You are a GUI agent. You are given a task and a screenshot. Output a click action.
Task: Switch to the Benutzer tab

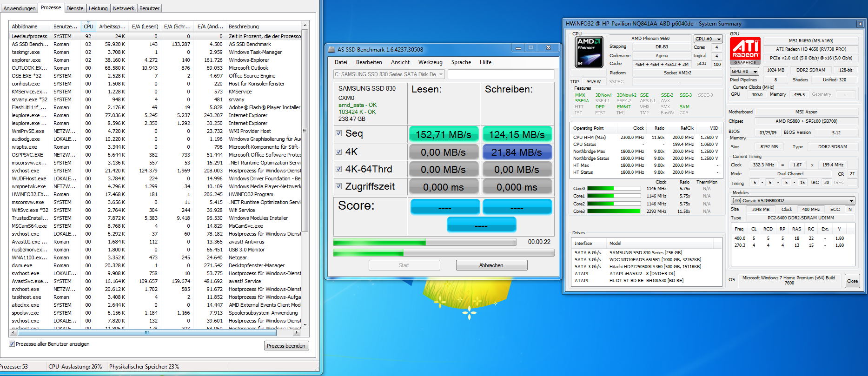tap(150, 8)
